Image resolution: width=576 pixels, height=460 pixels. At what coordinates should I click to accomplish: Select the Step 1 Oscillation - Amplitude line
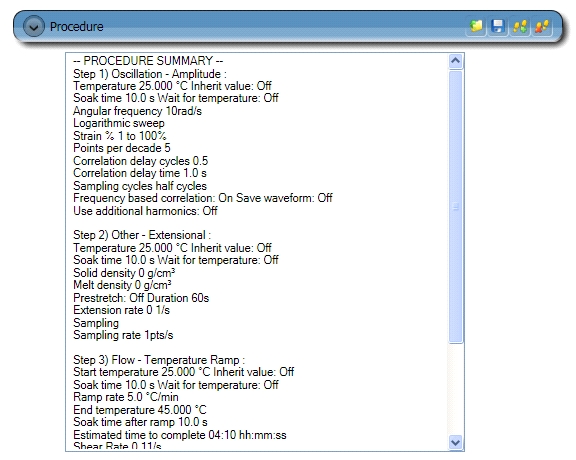click(x=150, y=74)
